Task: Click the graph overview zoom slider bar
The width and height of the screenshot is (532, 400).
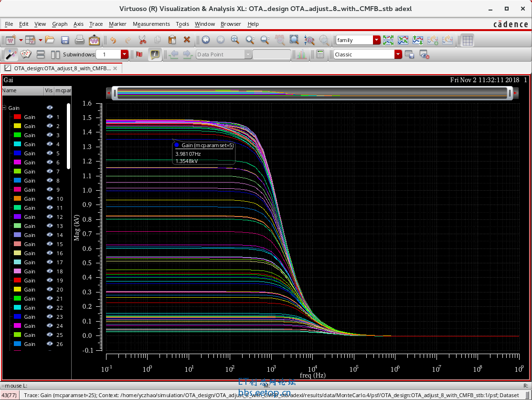Action: [312, 93]
